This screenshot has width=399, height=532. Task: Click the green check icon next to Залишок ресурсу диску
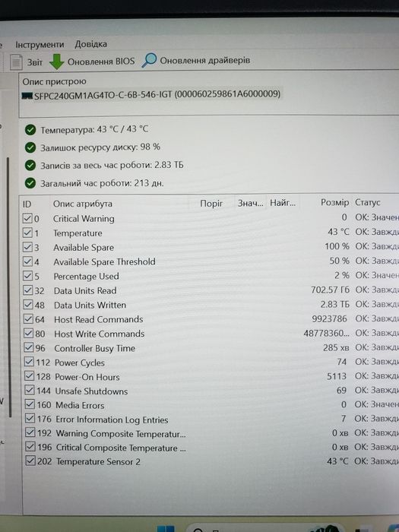coord(30,147)
